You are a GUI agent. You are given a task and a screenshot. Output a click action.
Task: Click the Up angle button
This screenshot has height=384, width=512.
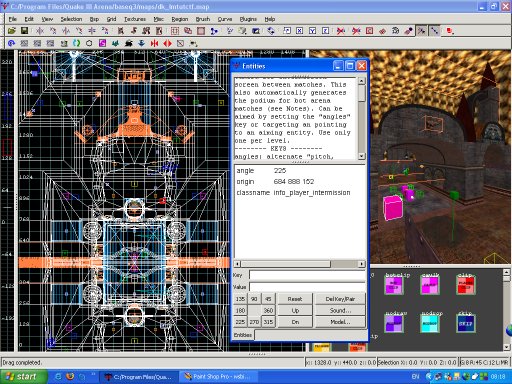click(295, 310)
